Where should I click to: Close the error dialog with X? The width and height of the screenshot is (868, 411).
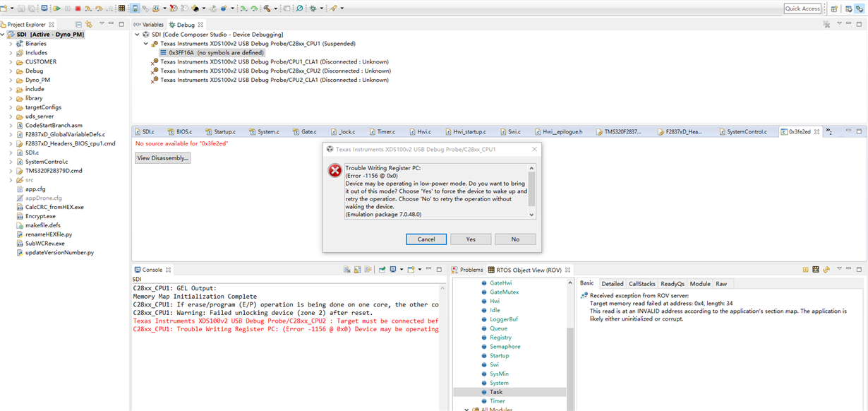coord(534,149)
